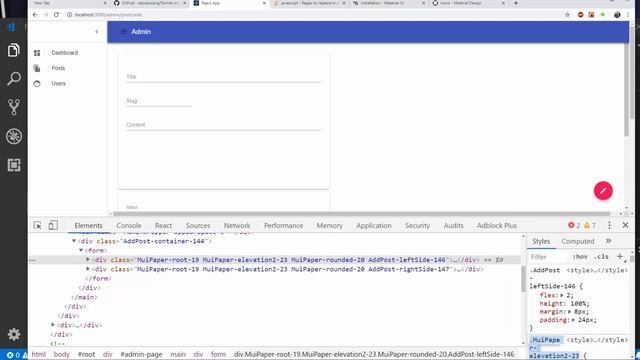Click the yellow warning count badge

point(590,225)
